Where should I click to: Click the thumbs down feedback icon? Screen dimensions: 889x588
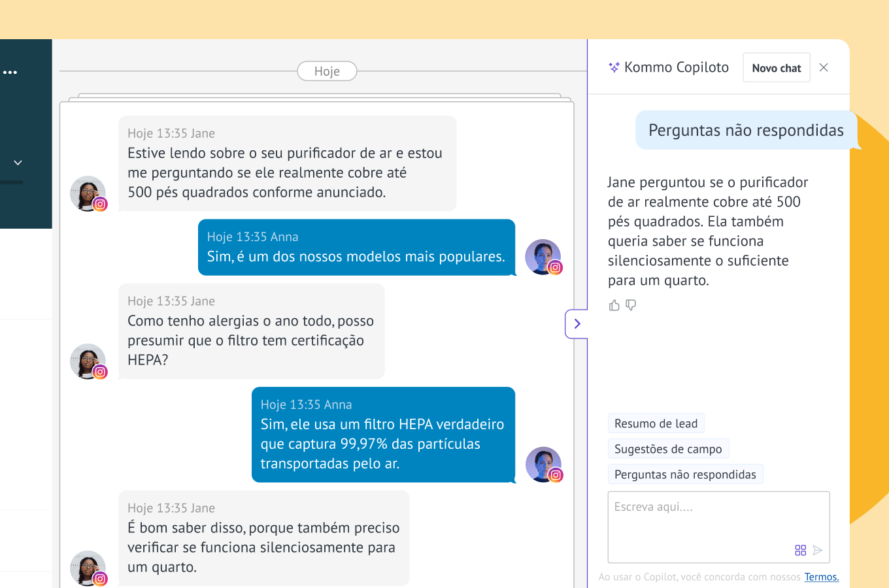point(631,305)
